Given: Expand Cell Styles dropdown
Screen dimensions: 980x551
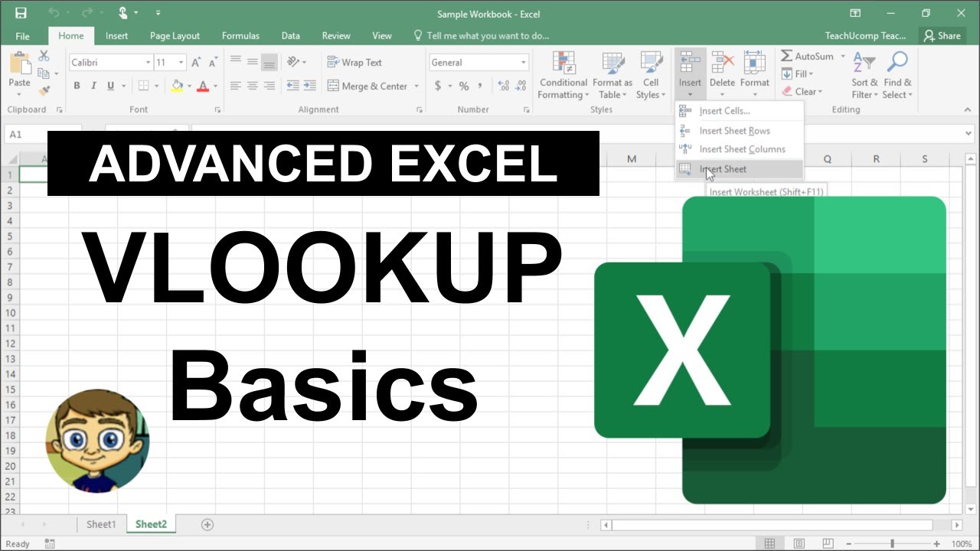Looking at the screenshot, I should [x=651, y=76].
